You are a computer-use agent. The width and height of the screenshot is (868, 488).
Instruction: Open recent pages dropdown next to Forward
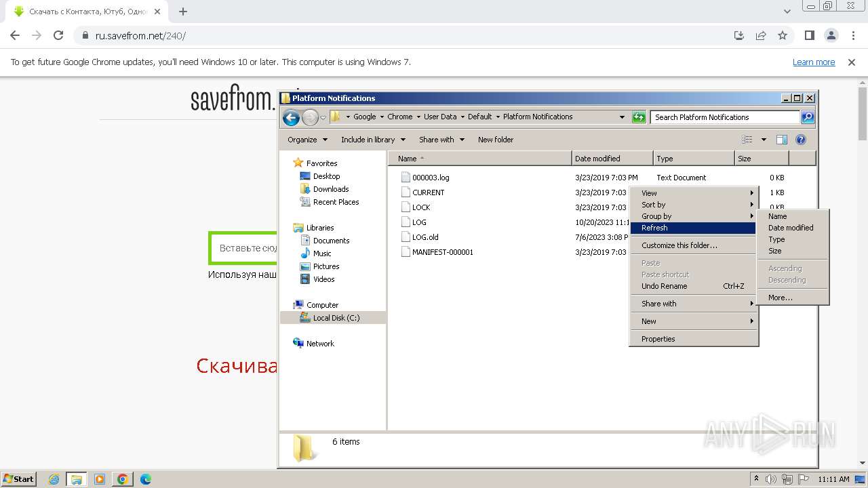323,117
